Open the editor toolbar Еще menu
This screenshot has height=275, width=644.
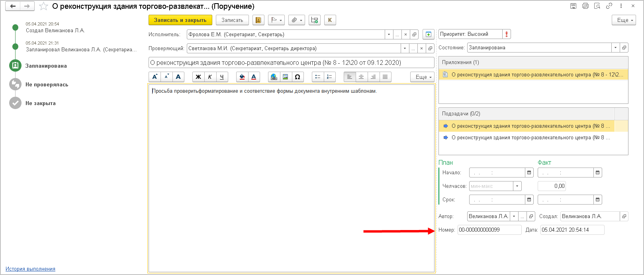click(x=423, y=77)
